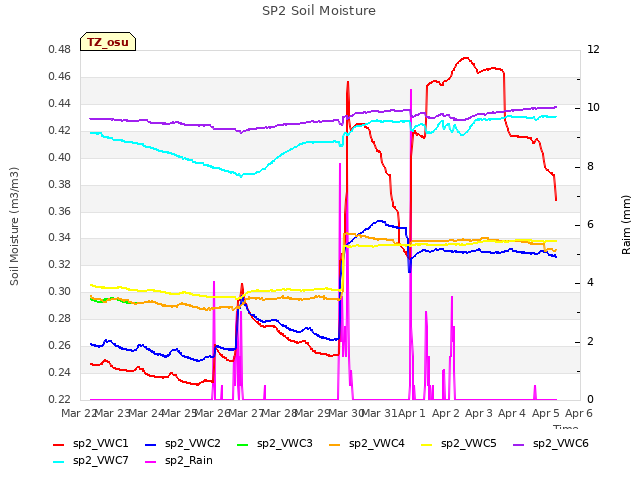This screenshot has width=640, height=480.
Task: Toggle sp2_VWC2 legend entry
Action: click(x=183, y=444)
